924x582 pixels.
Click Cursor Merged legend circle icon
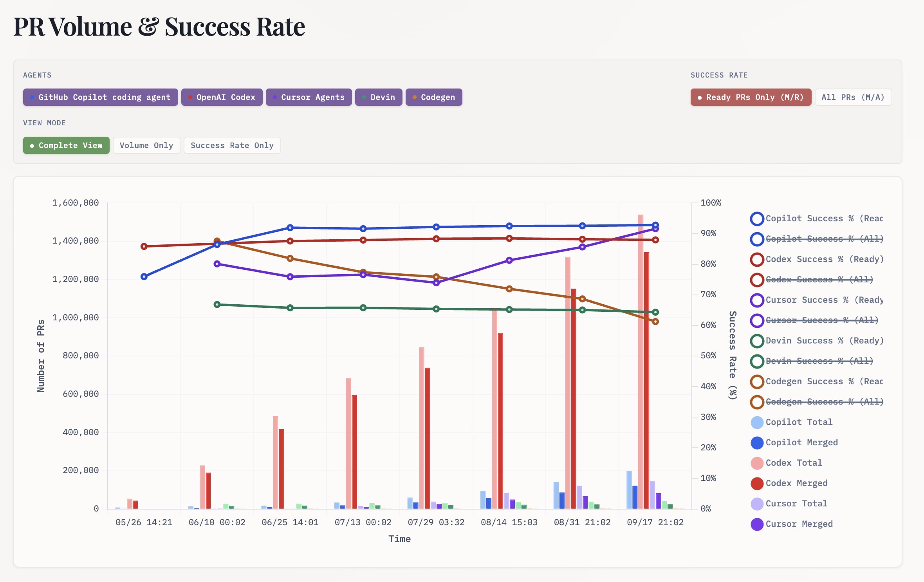click(x=757, y=524)
